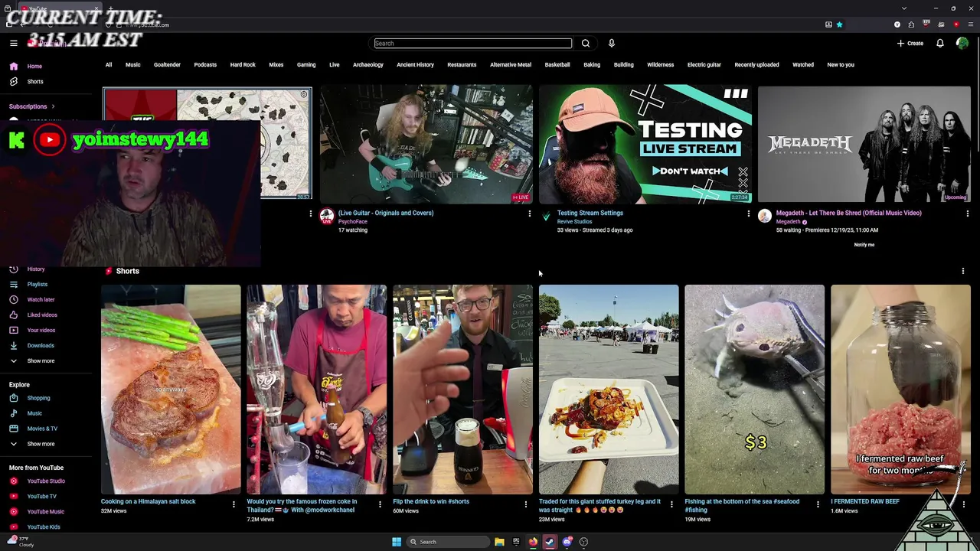
Task: Open File Explorer from taskbar
Action: coord(499,542)
